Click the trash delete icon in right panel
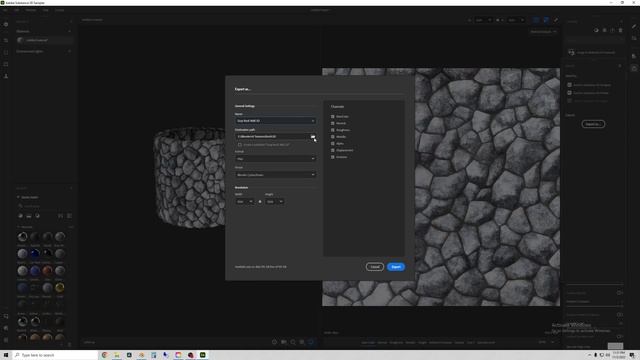This screenshot has height=360, width=640. (620, 30)
